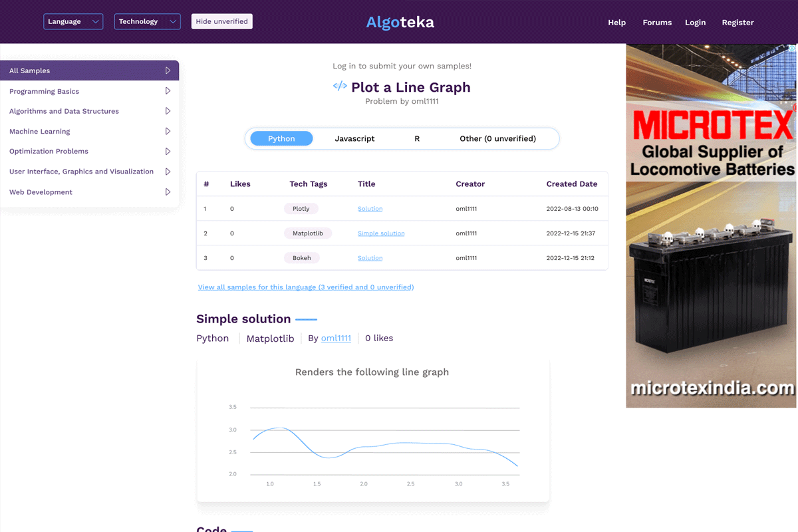
Task: Click the arrow icon beside Machine Learning
Action: pos(168,132)
